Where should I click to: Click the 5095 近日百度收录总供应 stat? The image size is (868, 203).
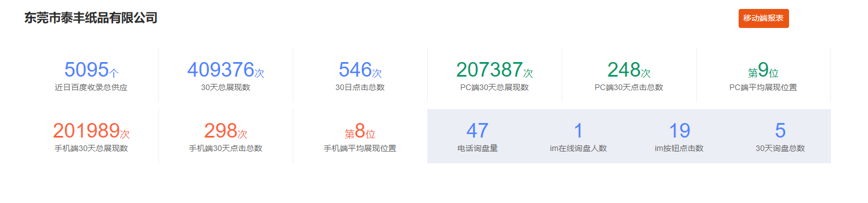(91, 75)
